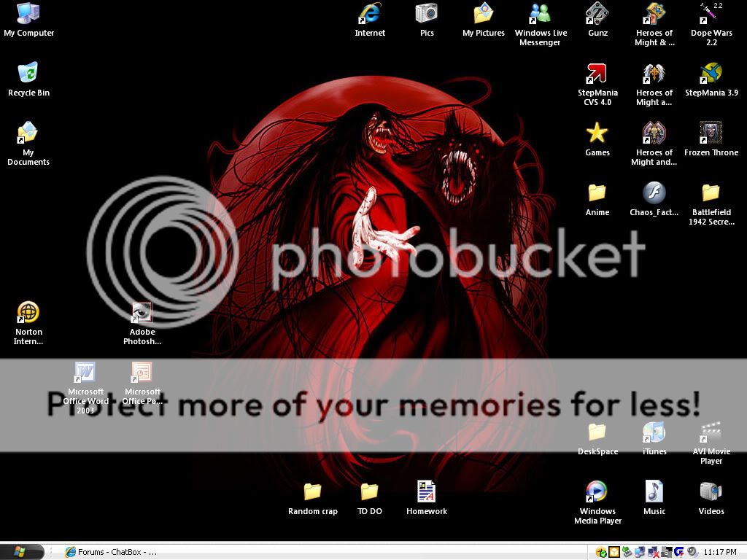Open the My Computer desktop icon
Viewport: 747px width, 560px height.
[x=28, y=15]
